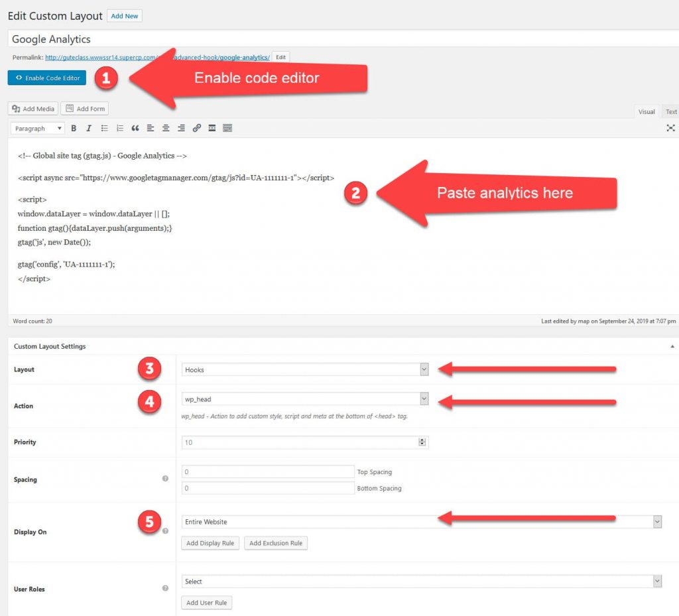Click the help icon beside User Roles
Viewport: 679px width, 616px height.
pyautogui.click(x=165, y=588)
